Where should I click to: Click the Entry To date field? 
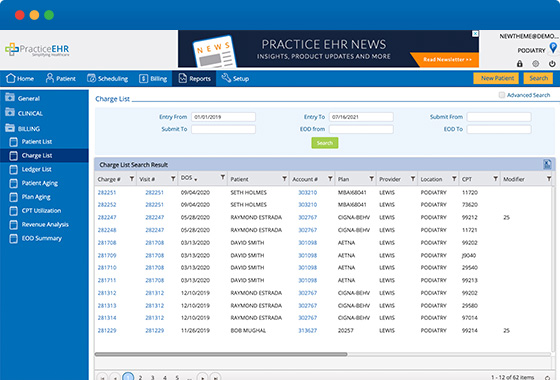coord(361,117)
